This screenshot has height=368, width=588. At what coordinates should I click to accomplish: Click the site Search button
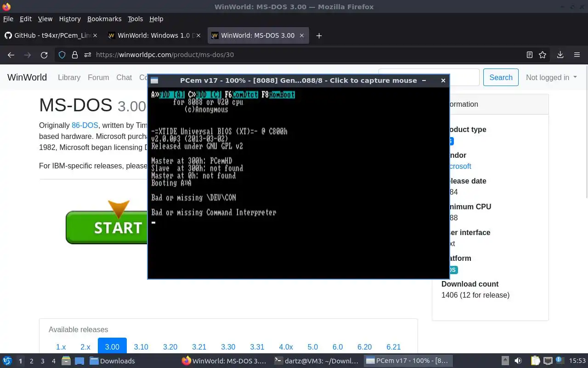501,77
